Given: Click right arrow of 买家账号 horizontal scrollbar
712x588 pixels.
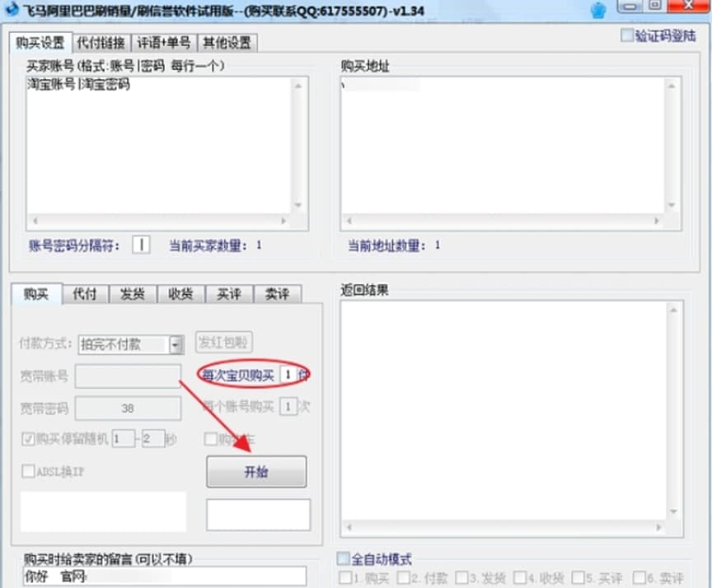Looking at the screenshot, I should 283,221.
